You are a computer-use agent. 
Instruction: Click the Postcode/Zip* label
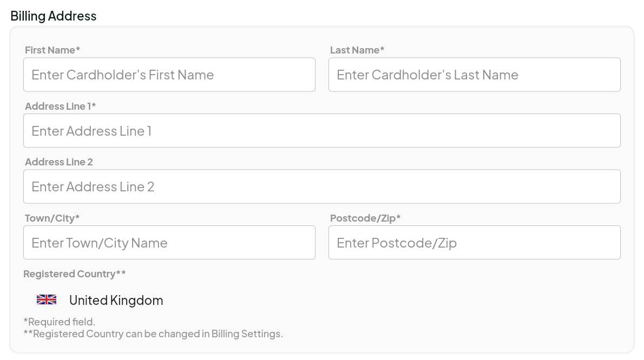[365, 218]
